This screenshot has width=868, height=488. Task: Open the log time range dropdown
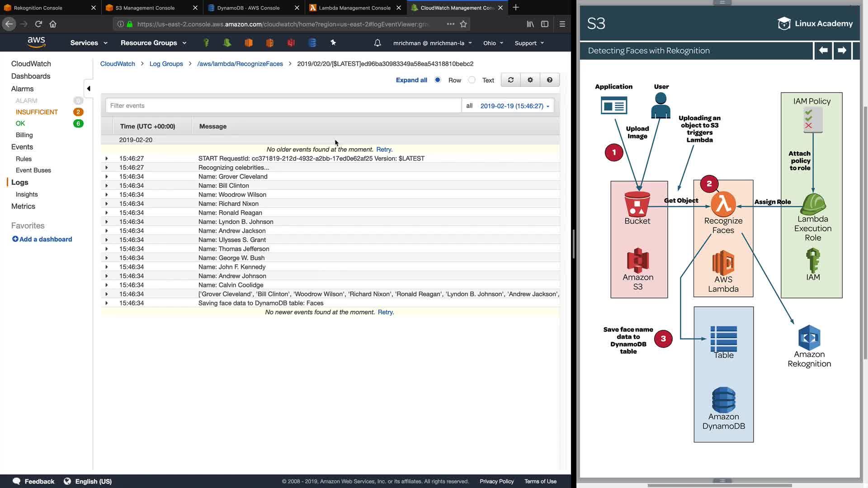tap(514, 106)
